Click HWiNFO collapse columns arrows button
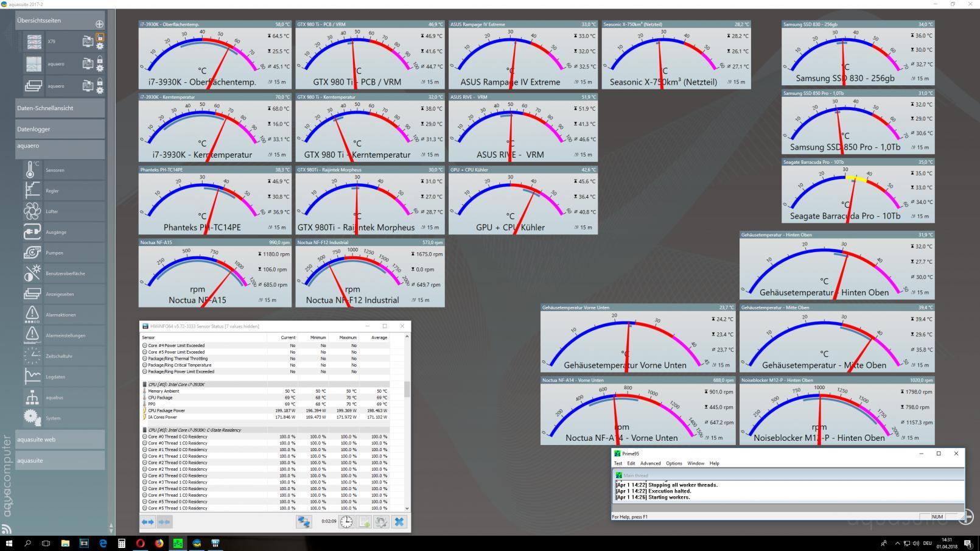 click(164, 522)
